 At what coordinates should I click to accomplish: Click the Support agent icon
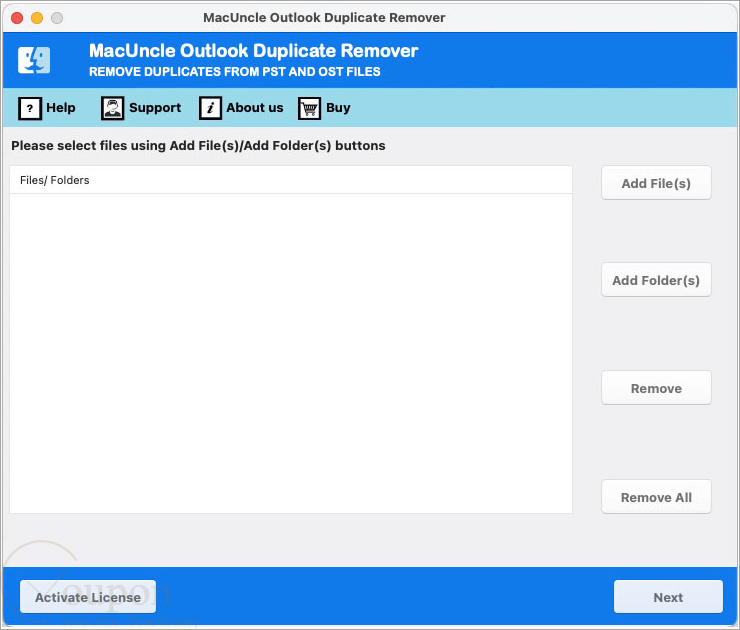112,108
